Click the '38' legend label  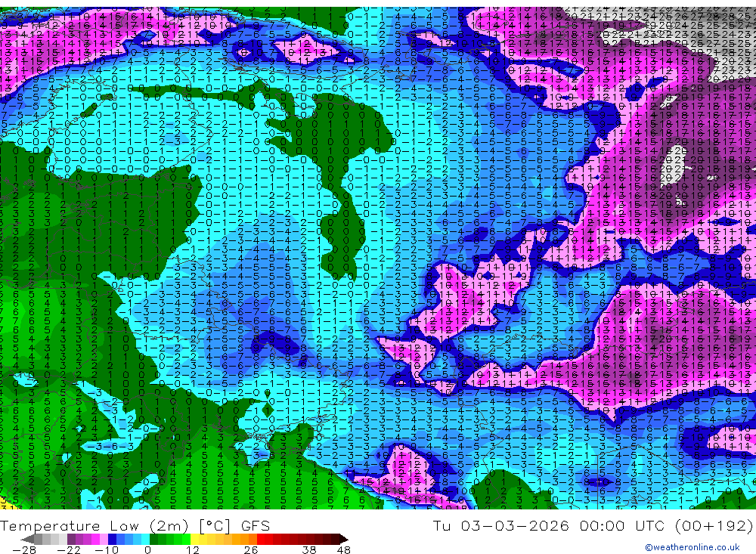tap(309, 550)
